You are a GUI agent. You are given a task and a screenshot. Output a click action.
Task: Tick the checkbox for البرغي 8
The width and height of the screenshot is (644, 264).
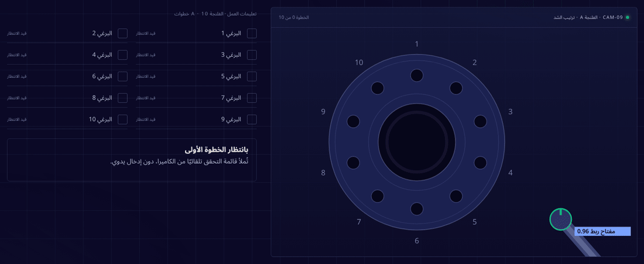(122, 98)
